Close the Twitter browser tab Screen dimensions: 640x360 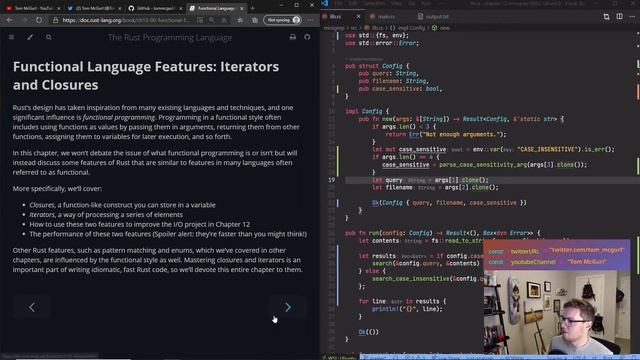[x=119, y=8]
